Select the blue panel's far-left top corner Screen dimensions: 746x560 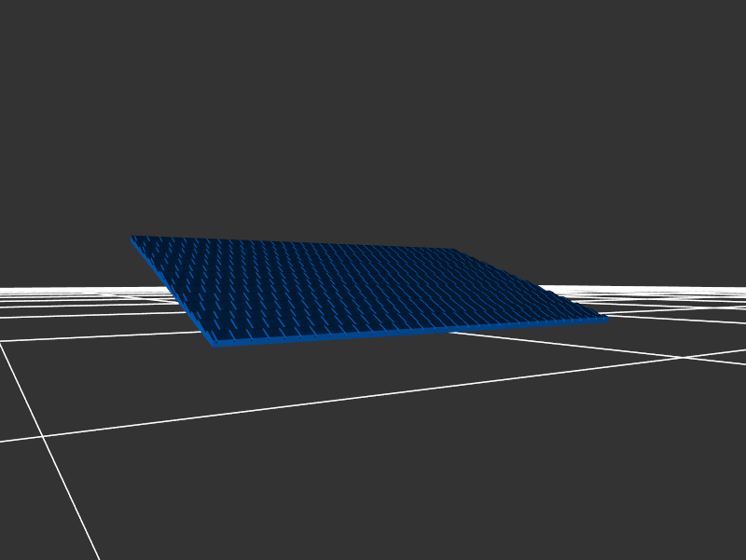132,238
